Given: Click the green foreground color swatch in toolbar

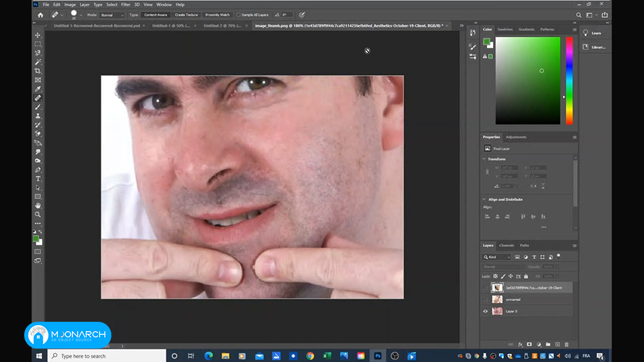Looking at the screenshot, I should 36,239.
